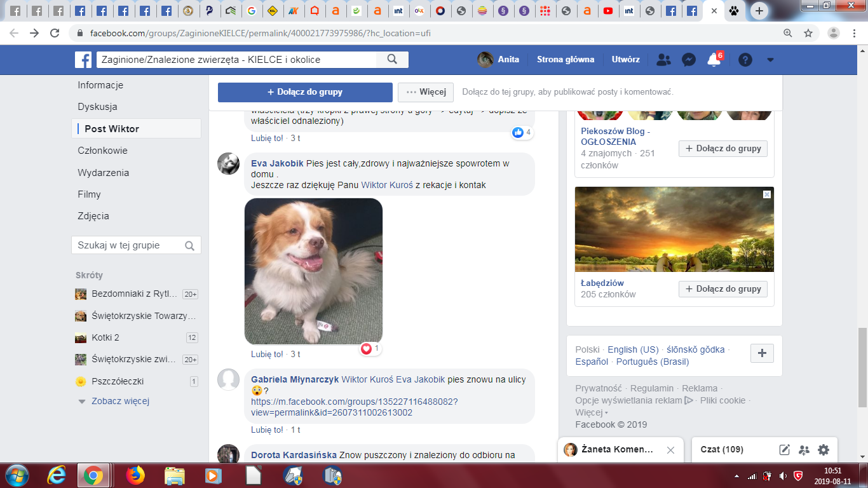Screen dimensions: 868x488
Task: Open chat settings gear icon
Action: click(x=824, y=450)
